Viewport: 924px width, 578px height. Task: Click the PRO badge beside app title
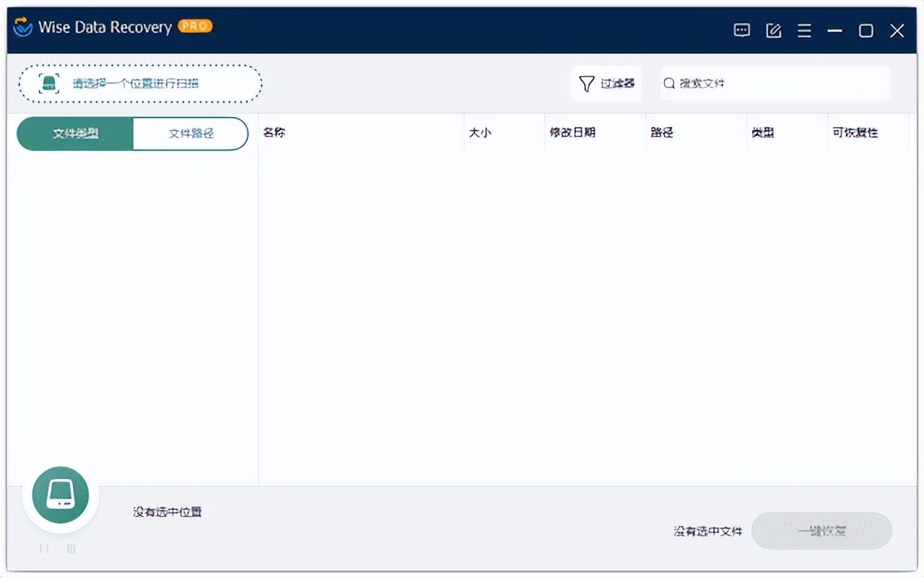[194, 26]
